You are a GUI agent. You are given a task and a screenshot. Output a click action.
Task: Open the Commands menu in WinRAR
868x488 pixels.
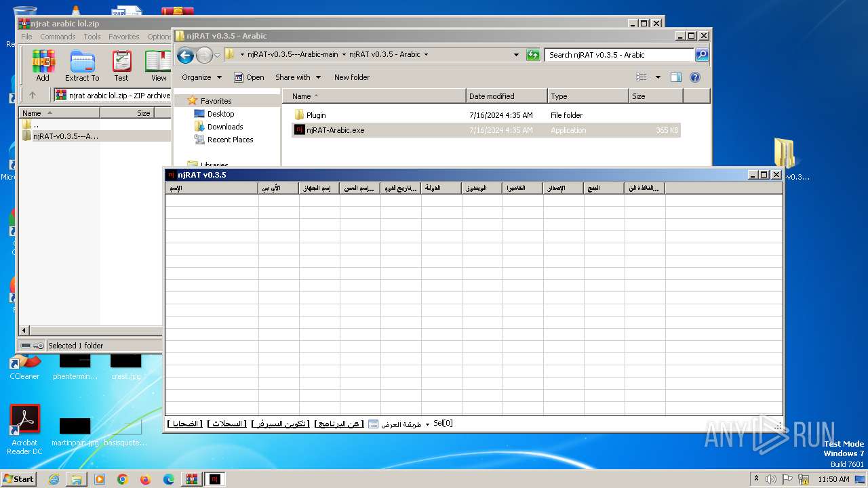(x=58, y=37)
